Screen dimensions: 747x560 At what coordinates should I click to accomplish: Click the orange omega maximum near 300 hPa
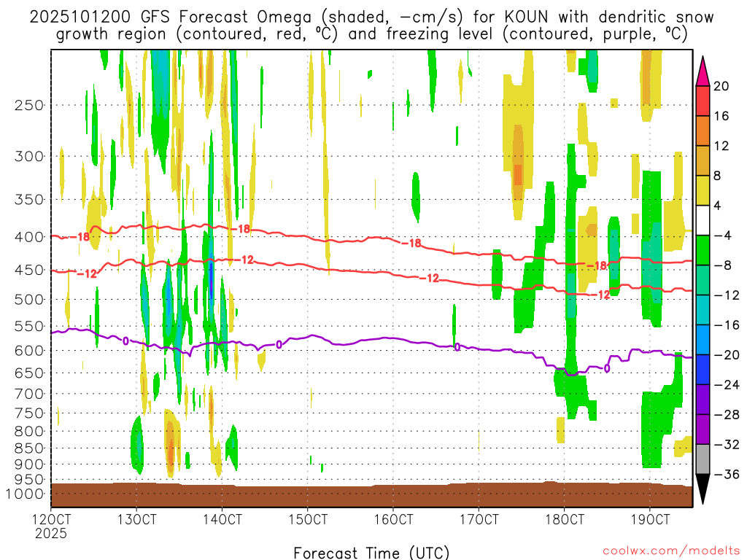[x=517, y=175]
